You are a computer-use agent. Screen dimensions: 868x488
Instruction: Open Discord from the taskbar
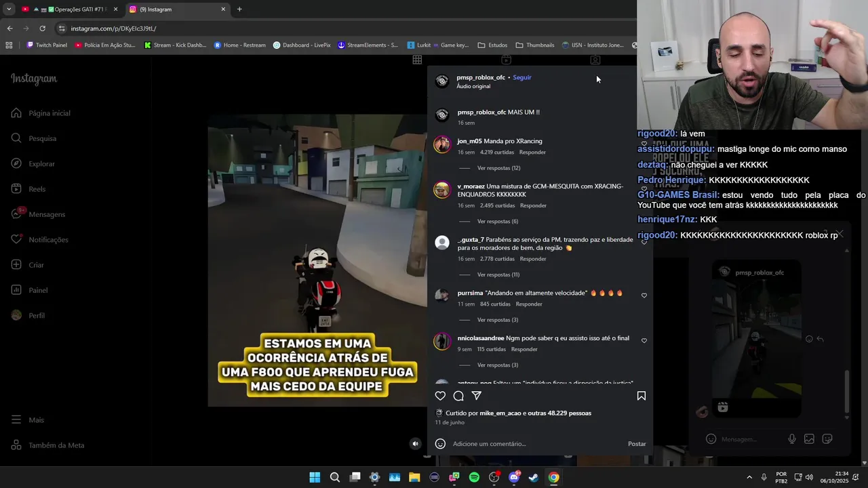tap(514, 477)
